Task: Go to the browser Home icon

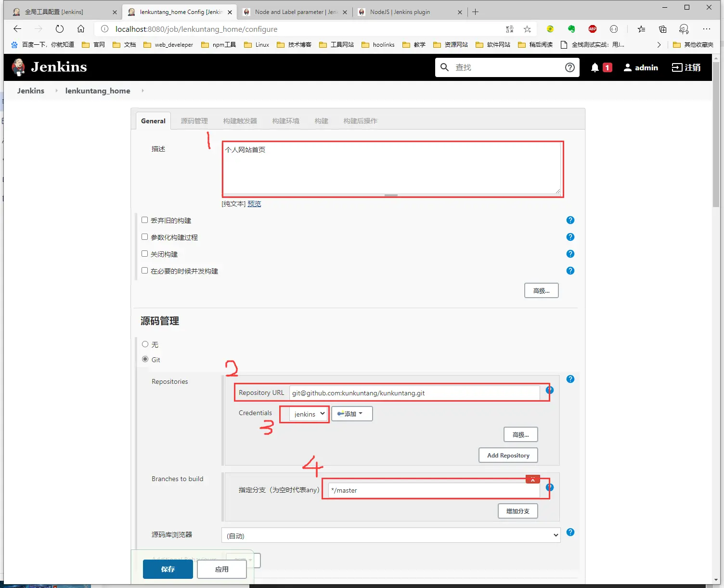Action: (81, 29)
